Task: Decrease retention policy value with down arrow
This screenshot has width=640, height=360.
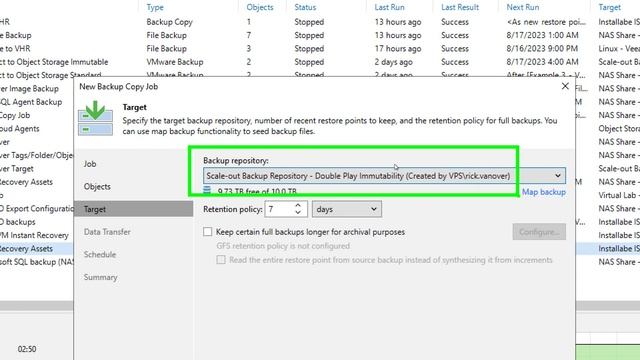Action: tap(298, 213)
